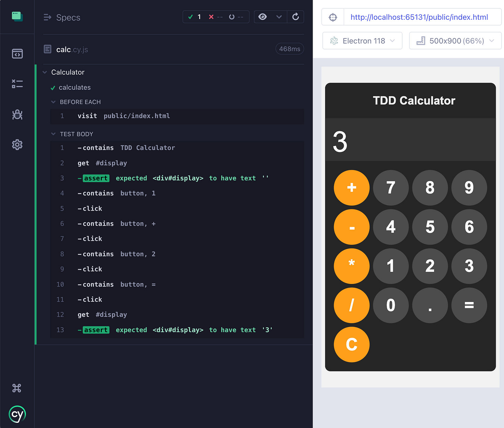This screenshot has width=504, height=428.
Task: Click the TDD Calculator heading
Action: click(414, 100)
